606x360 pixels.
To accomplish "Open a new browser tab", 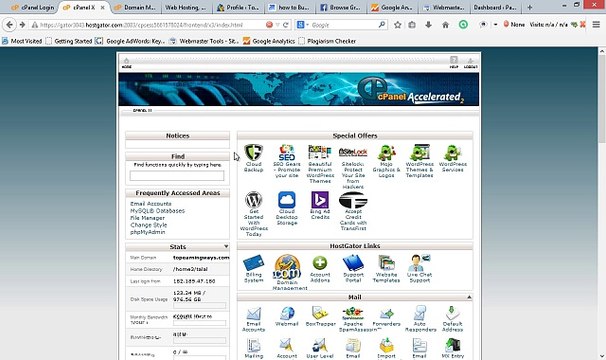I will [x=529, y=7].
